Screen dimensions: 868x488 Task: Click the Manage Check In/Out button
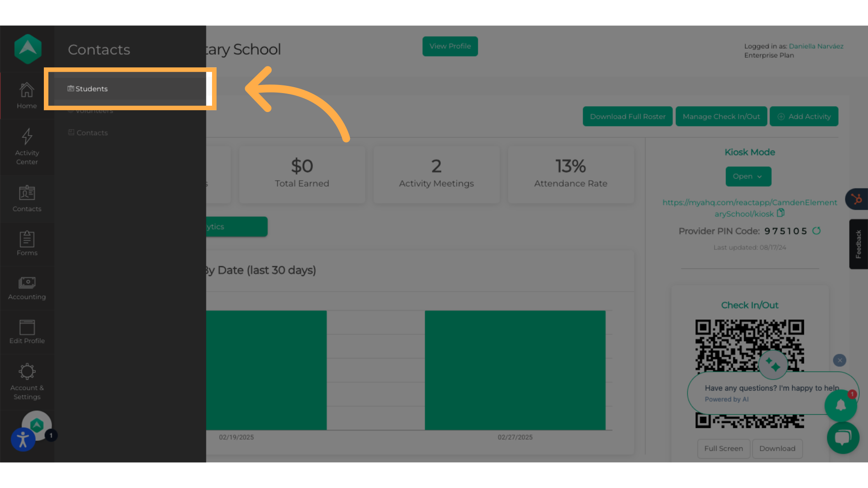pos(721,117)
